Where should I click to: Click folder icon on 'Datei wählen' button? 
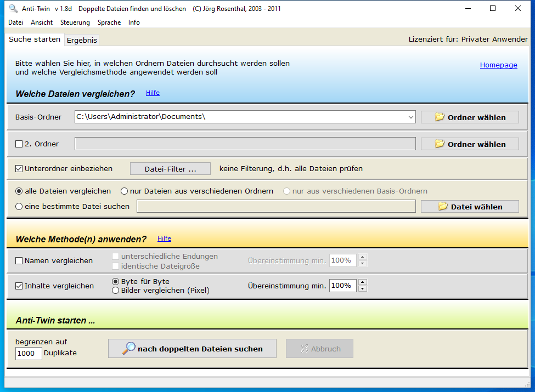[x=443, y=206]
